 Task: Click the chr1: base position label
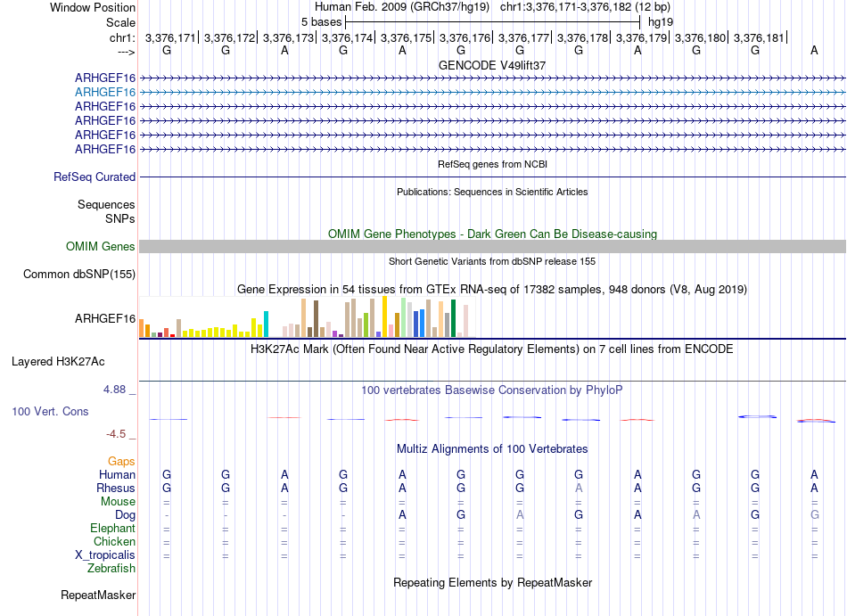click(123, 37)
